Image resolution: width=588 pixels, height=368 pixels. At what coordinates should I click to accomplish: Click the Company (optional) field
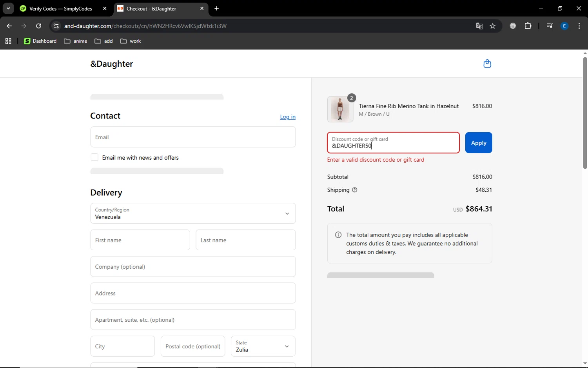point(193,267)
